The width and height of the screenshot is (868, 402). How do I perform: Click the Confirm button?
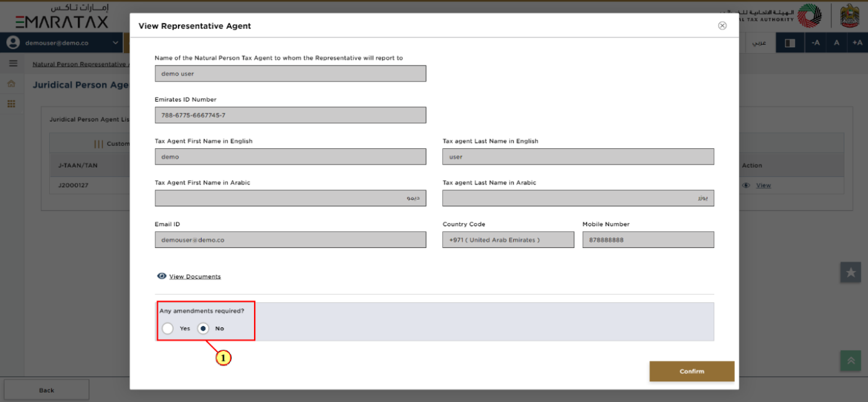(x=692, y=371)
